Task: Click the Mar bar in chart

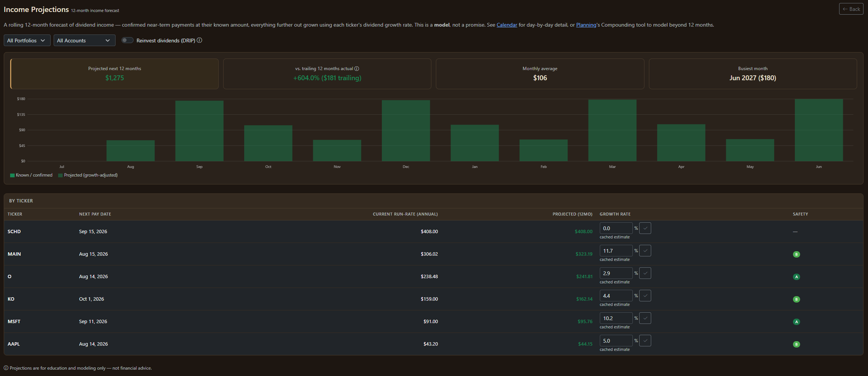Action: click(x=612, y=130)
